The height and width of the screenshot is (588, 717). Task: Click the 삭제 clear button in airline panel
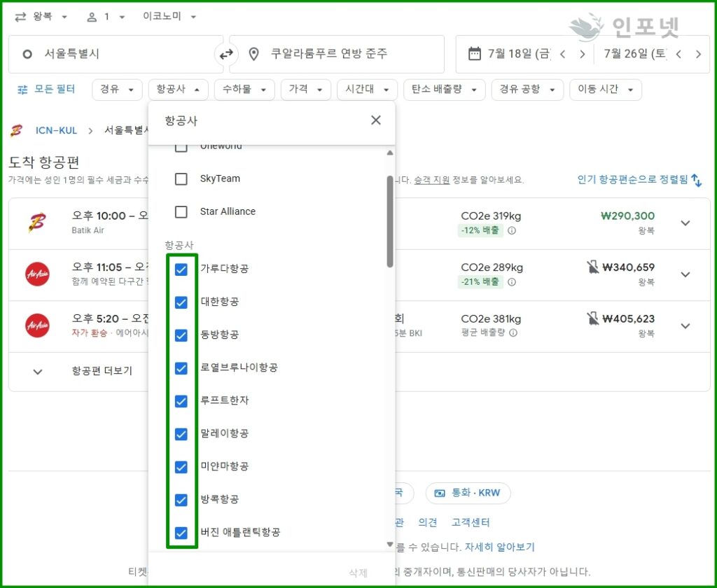(x=358, y=573)
